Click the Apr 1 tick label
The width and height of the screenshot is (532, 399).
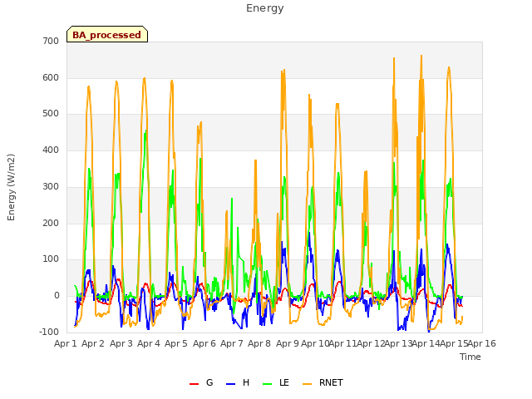[x=66, y=343]
